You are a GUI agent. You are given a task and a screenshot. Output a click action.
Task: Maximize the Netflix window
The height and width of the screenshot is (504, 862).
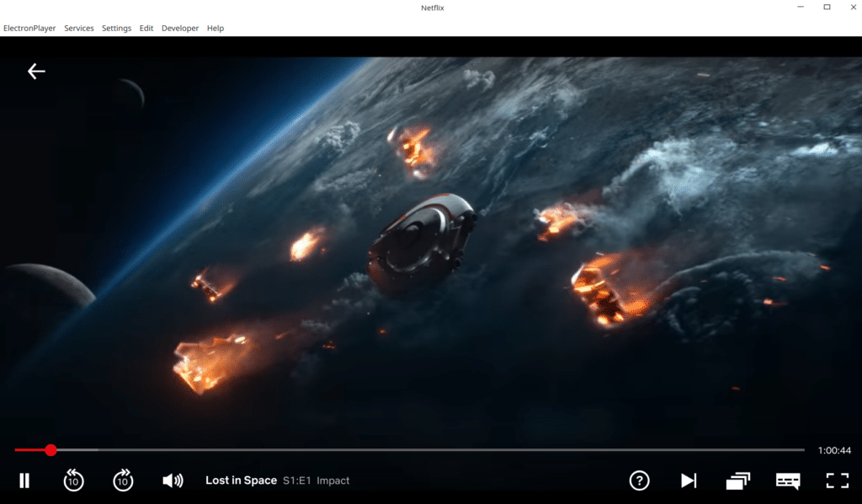(x=827, y=8)
